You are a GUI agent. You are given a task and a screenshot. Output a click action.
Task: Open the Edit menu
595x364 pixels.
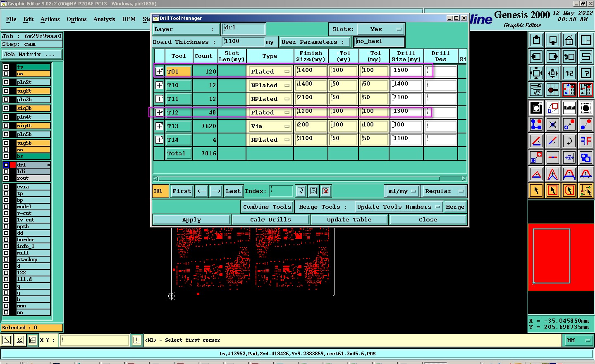pyautogui.click(x=29, y=19)
